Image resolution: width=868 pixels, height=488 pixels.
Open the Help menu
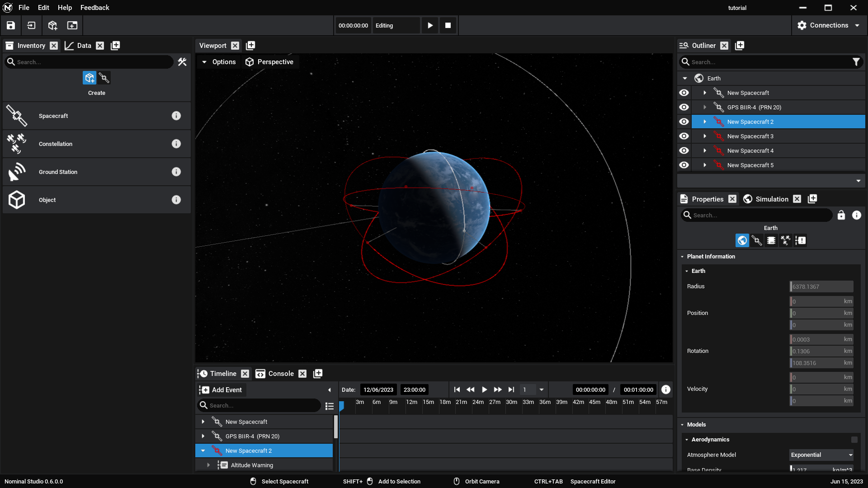click(65, 8)
